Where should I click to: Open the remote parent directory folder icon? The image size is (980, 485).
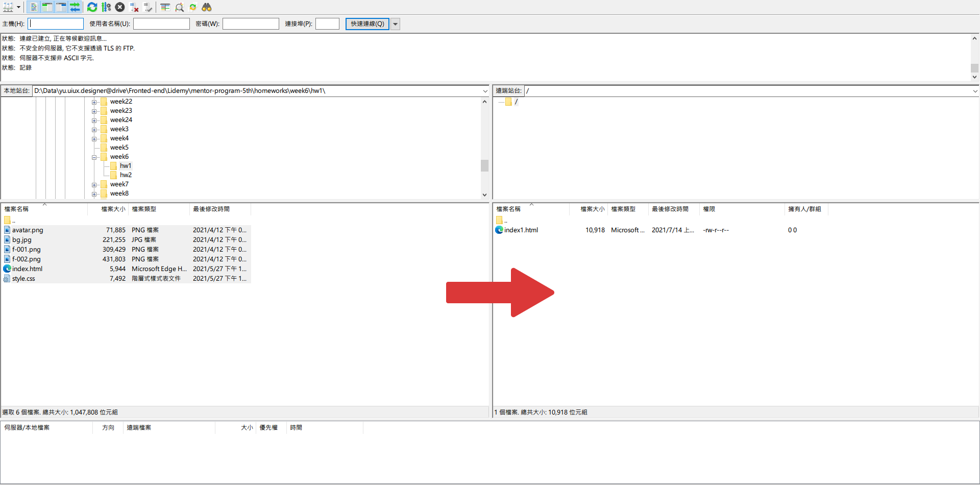click(499, 220)
